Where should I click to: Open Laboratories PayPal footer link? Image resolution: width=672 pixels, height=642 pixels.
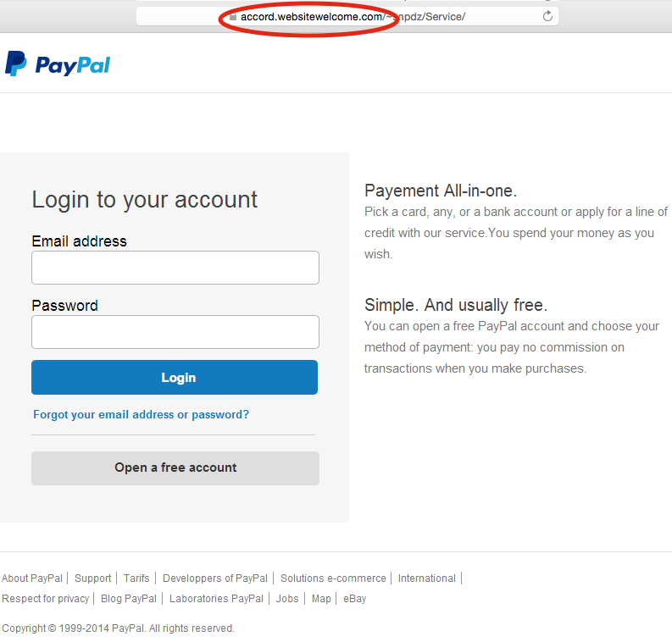(216, 599)
